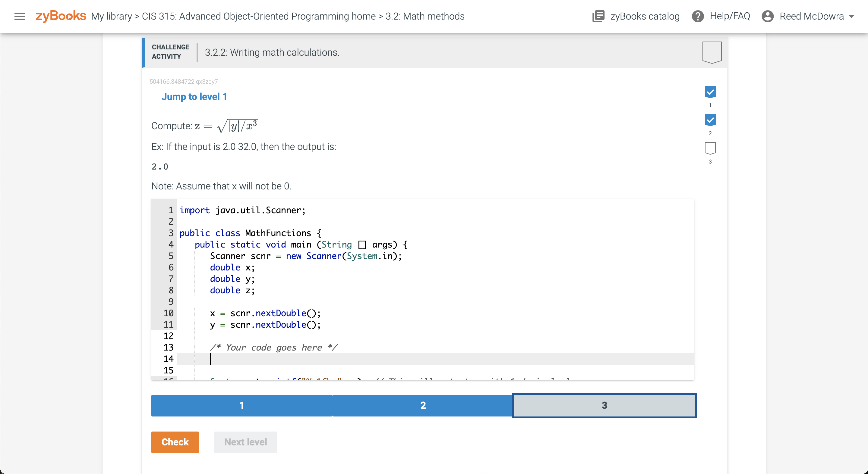Click the level 3 shield indicator
This screenshot has height=474, width=868.
710,147
